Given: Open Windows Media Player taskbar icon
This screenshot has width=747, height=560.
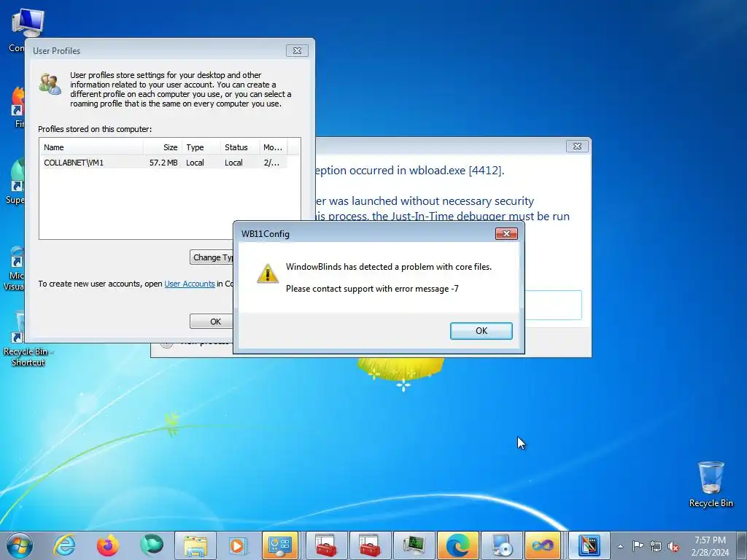Looking at the screenshot, I should pos(237,545).
